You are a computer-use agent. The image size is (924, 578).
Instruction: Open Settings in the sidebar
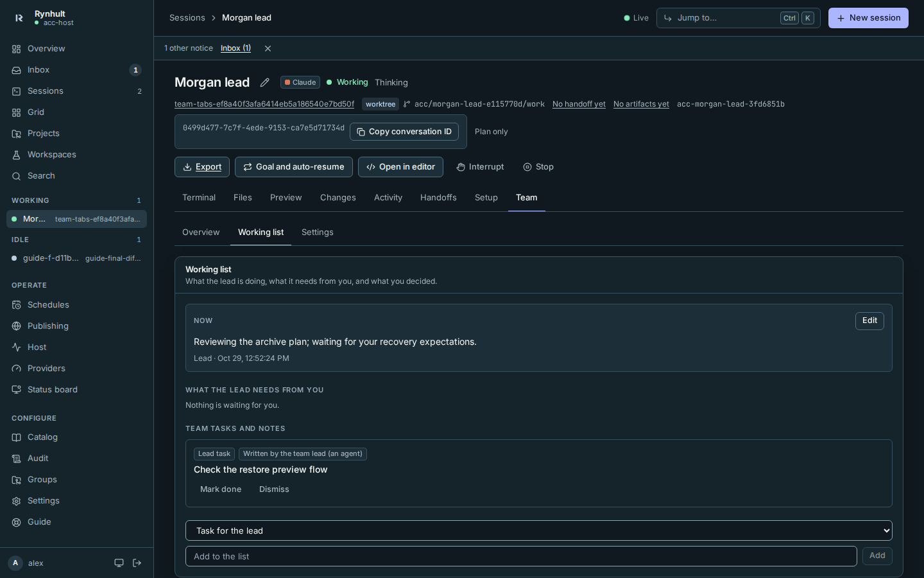click(x=77, y=501)
